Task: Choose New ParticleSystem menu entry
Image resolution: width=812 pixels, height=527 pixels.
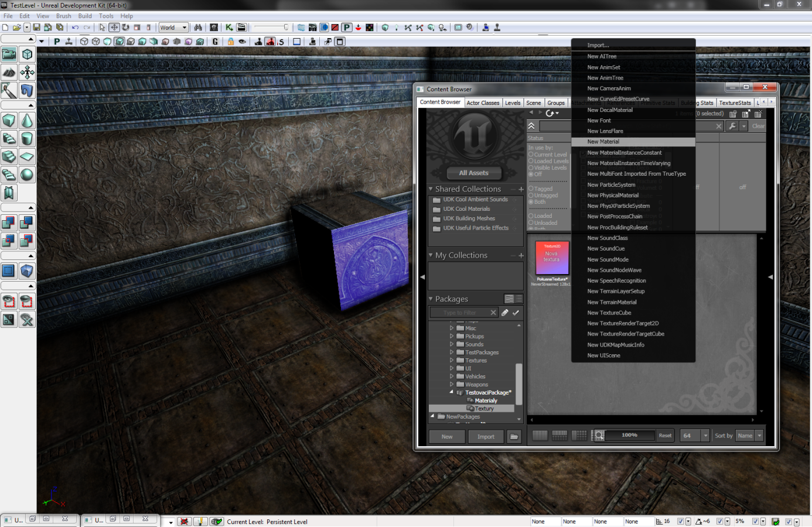Action: pos(633,184)
